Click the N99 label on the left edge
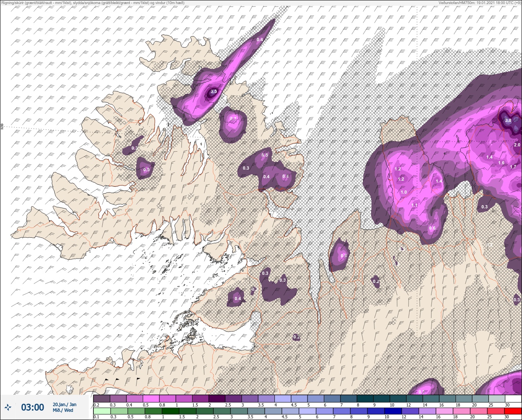 (2, 127)
